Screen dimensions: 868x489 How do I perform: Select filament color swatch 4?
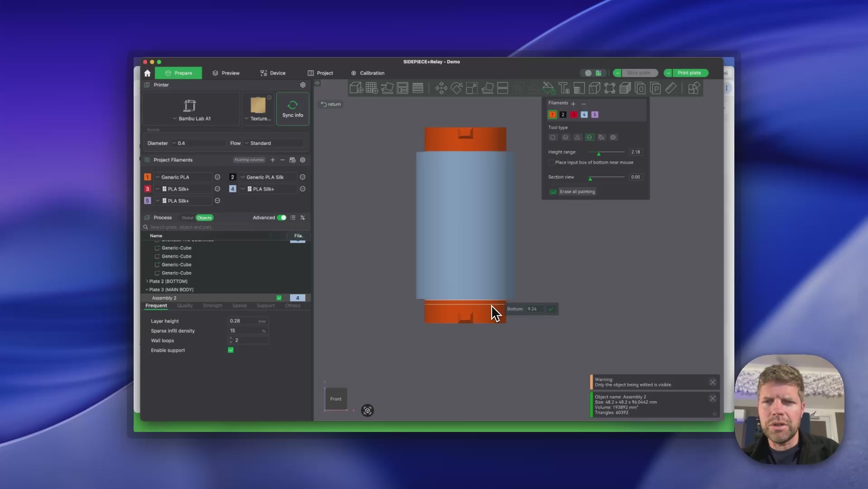[584, 115]
